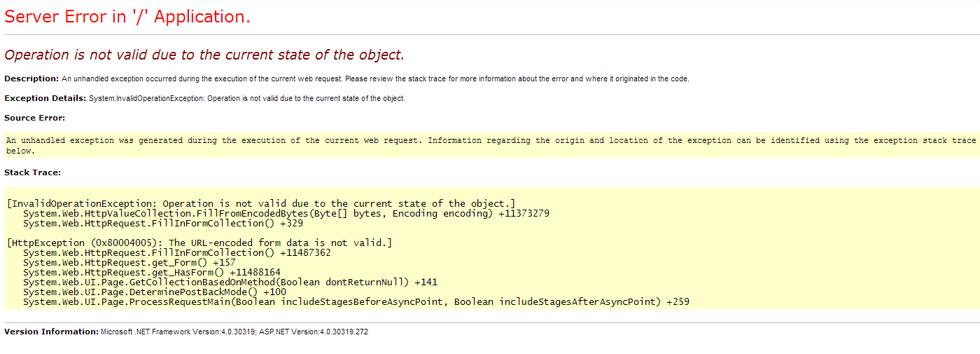The width and height of the screenshot is (980, 354).
Task: Click the "Version Information:" label
Action: click(x=51, y=332)
